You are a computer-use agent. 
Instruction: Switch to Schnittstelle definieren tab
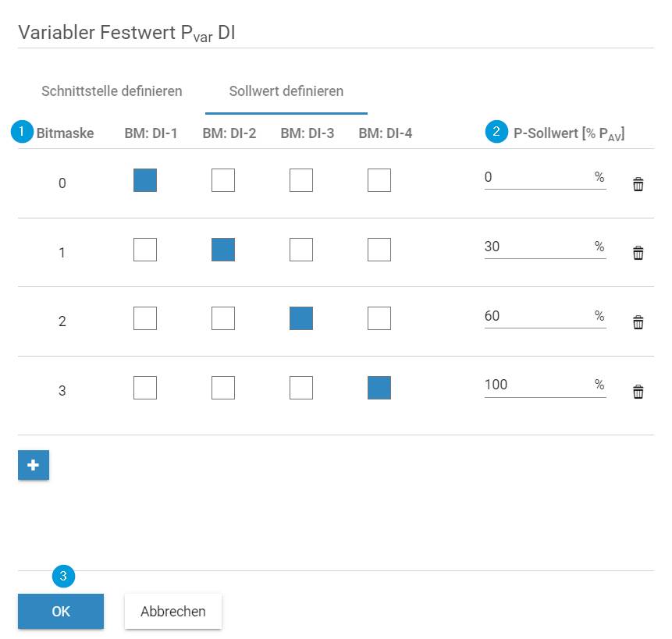(112, 91)
